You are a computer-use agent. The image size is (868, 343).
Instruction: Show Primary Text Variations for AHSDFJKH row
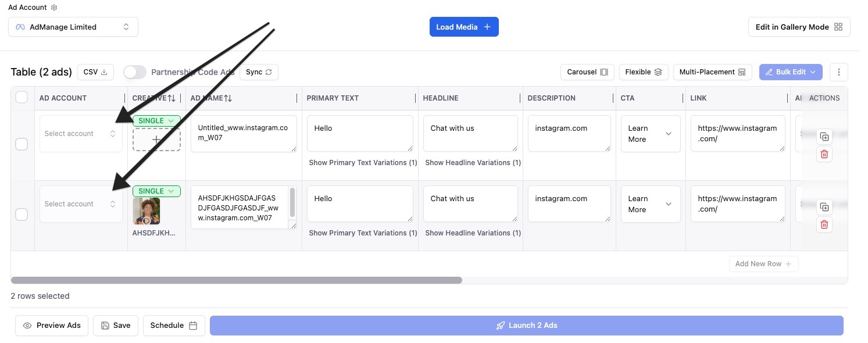pyautogui.click(x=363, y=233)
